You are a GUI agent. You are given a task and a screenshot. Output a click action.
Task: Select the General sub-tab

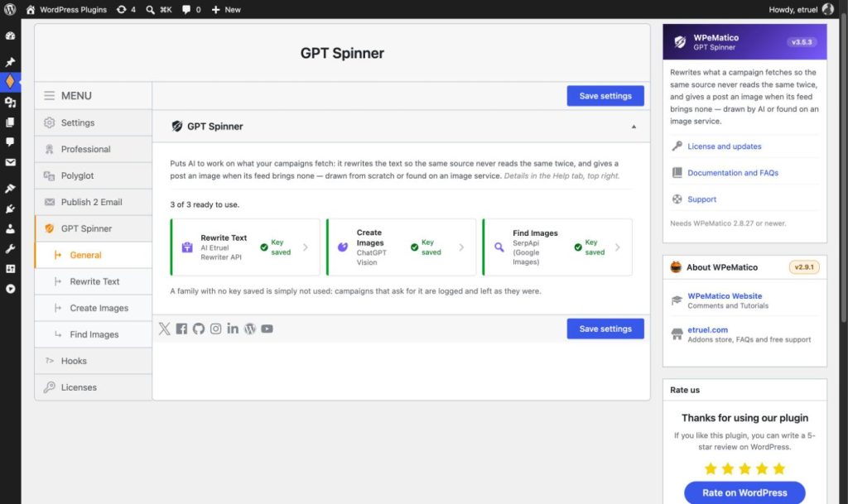93,255
